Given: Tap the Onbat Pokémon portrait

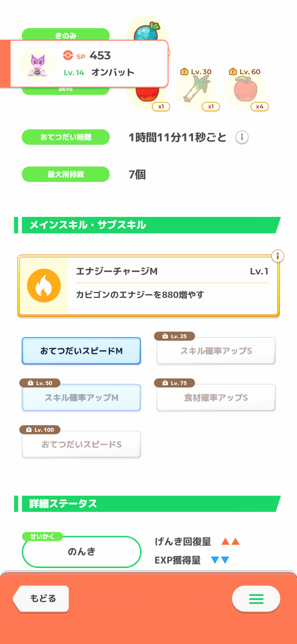Looking at the screenshot, I should (37, 64).
